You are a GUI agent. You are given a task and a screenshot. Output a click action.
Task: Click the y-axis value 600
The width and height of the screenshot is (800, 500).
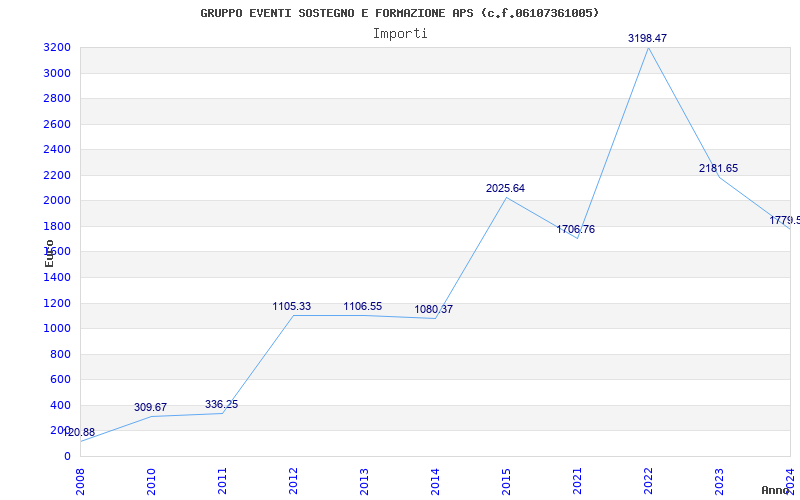click(x=61, y=380)
